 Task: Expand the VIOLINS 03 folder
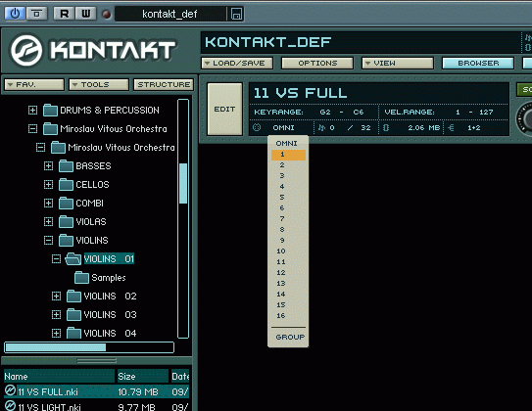pos(56,315)
